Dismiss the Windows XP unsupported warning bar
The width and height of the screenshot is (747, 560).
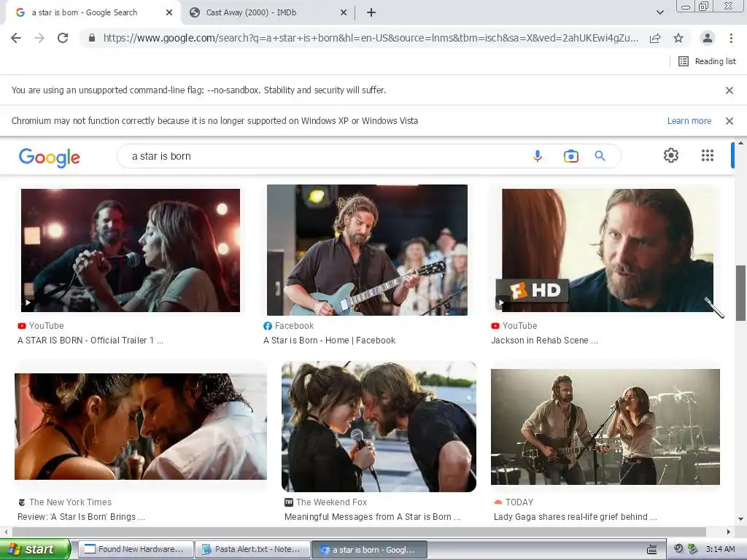coord(729,121)
